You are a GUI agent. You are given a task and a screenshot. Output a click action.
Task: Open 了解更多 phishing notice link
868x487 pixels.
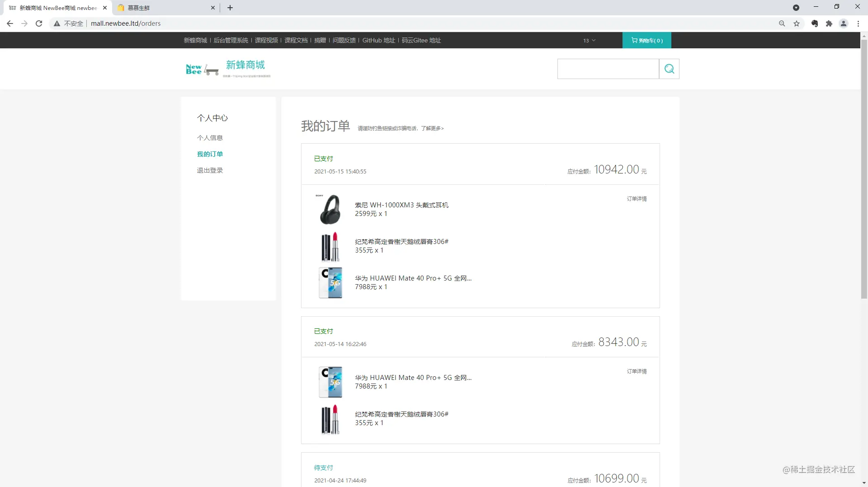[432, 128]
